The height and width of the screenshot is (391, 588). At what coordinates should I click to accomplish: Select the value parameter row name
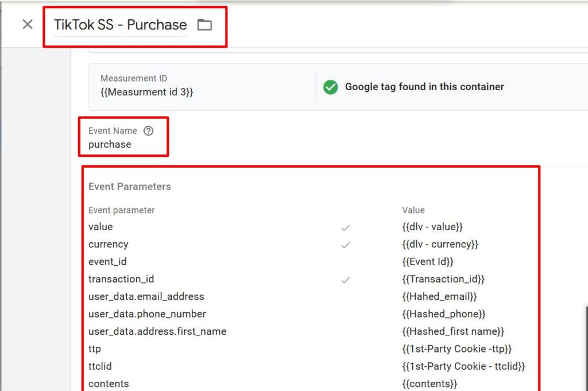point(100,227)
